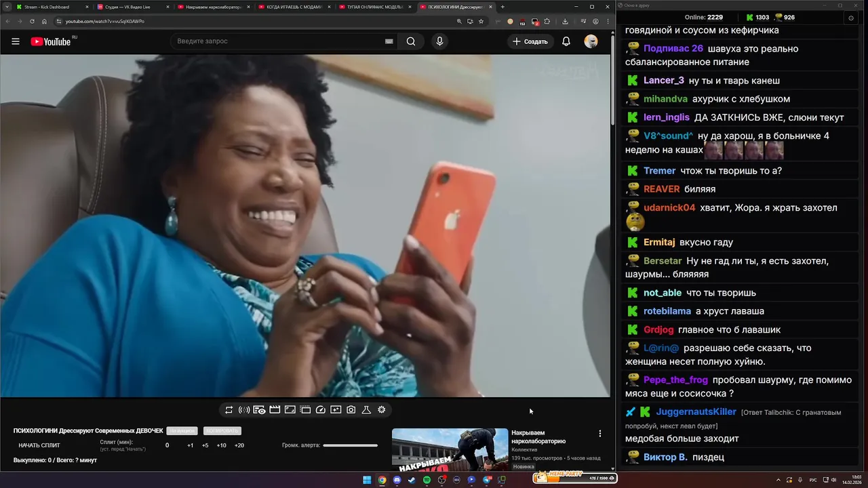Add +10 minutes to the split
The width and height of the screenshot is (868, 488).
coord(221,445)
